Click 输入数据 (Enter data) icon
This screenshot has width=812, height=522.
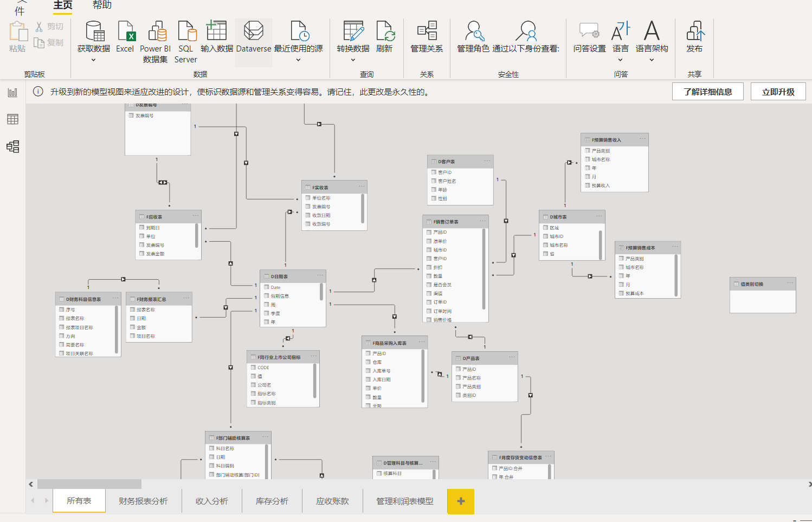click(216, 30)
